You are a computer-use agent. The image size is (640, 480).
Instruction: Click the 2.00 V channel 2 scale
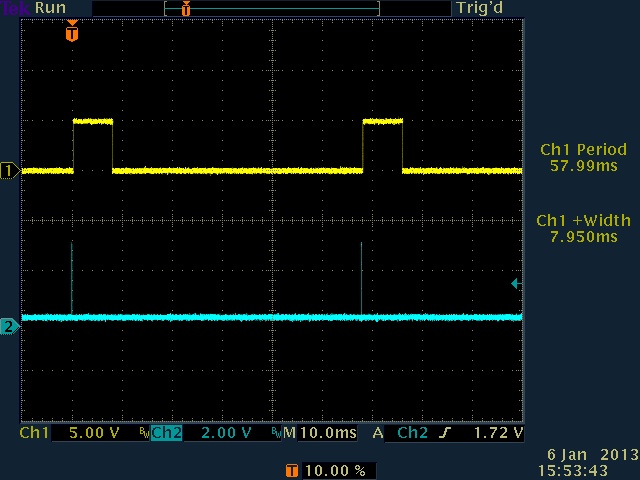[226, 433]
